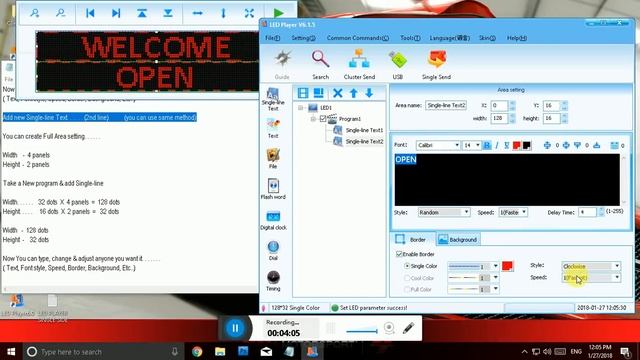
Task: Open the Common Commands menu
Action: [358, 38]
